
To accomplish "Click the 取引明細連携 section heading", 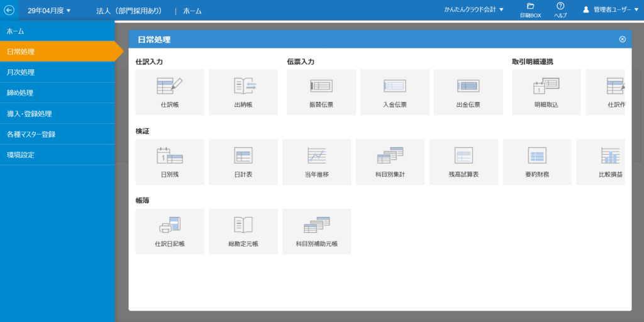I will (532, 62).
